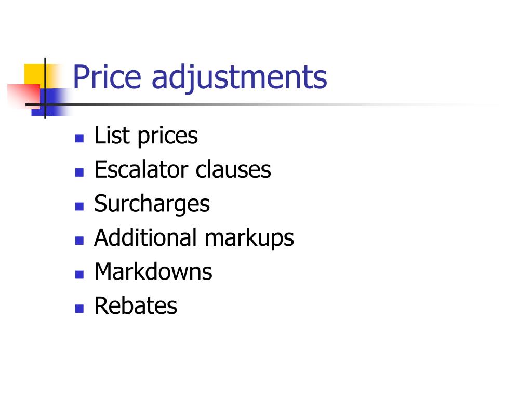Click the word Escalator in the second bullet

tap(141, 169)
